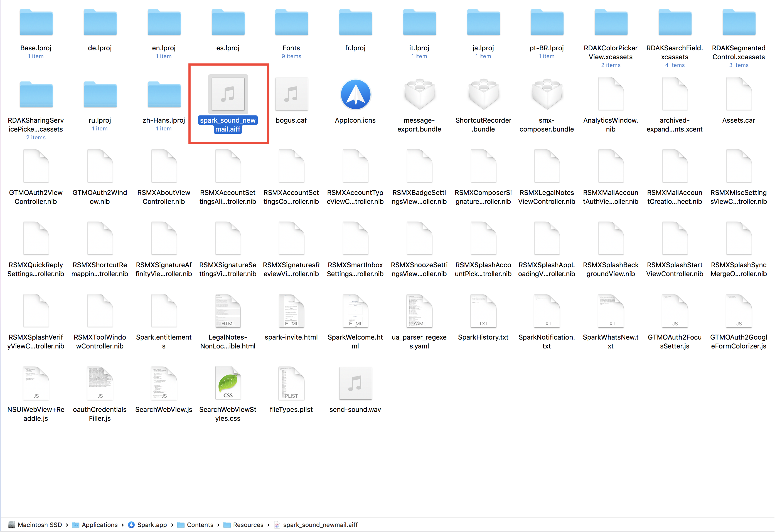Select the fileTypes.plist file icon
This screenshot has width=775, height=532.
click(x=291, y=383)
